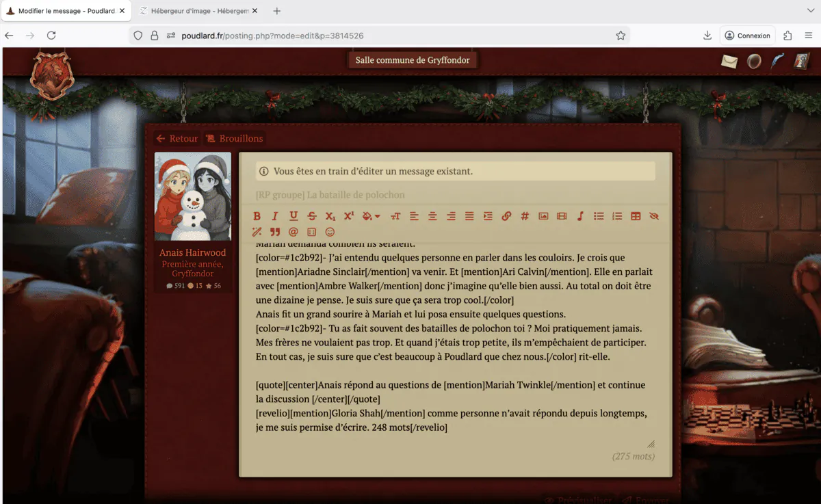Click the editing notice info icon
The width and height of the screenshot is (821, 504).
(x=263, y=172)
